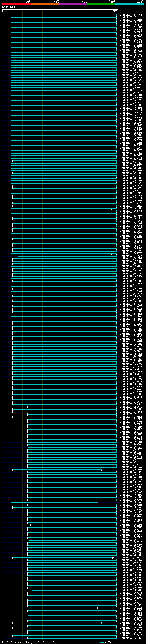Select label UniRef100_A9NLL8

click(131, 404)
